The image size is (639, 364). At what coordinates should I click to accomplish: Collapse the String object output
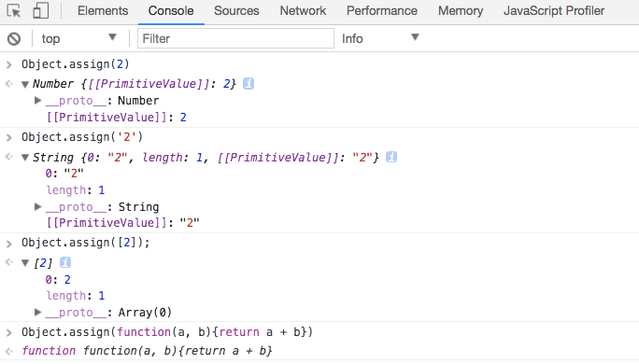(25, 158)
